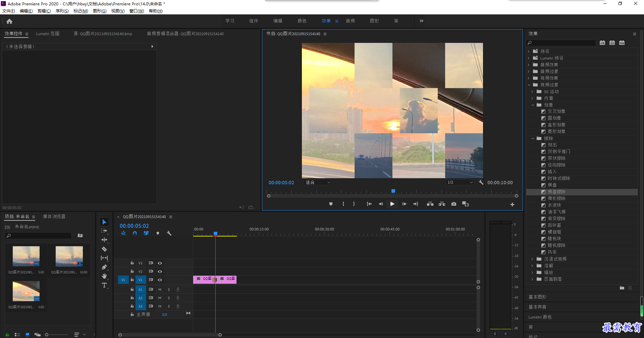Expand the 预设 effects folder
Viewport: 644px width, 338px height.
coord(529,51)
